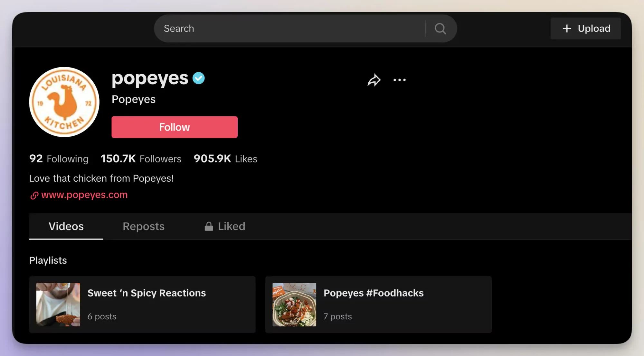The width and height of the screenshot is (644, 356).
Task: Click the share arrow icon
Action: (374, 80)
